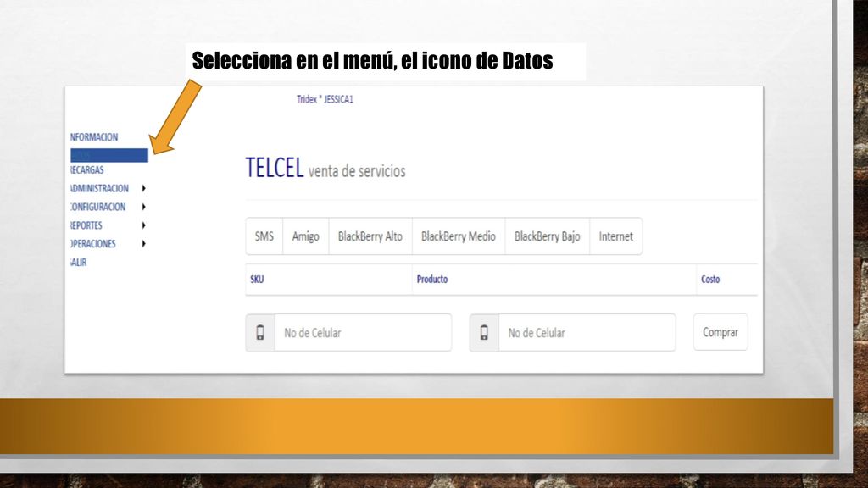Click the Comprar button

point(721,332)
